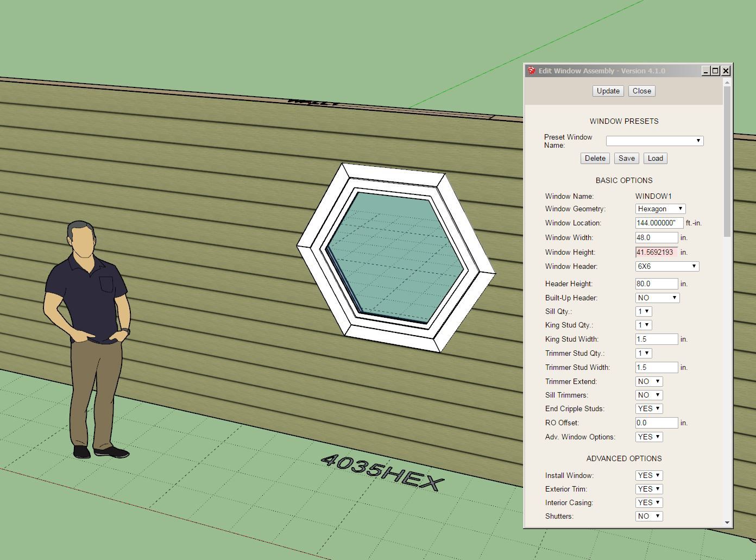Click the RO Offset input field

(x=657, y=423)
